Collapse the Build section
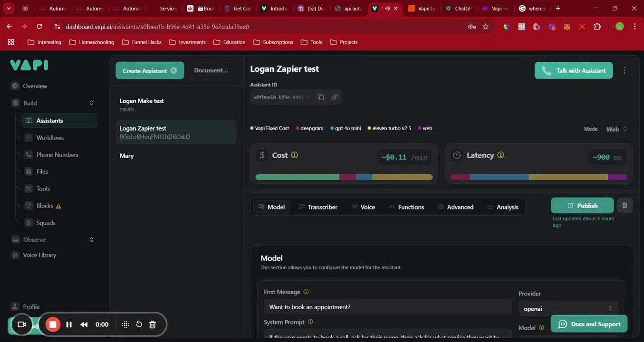Viewport: 644px width, 342px height. 91,103
